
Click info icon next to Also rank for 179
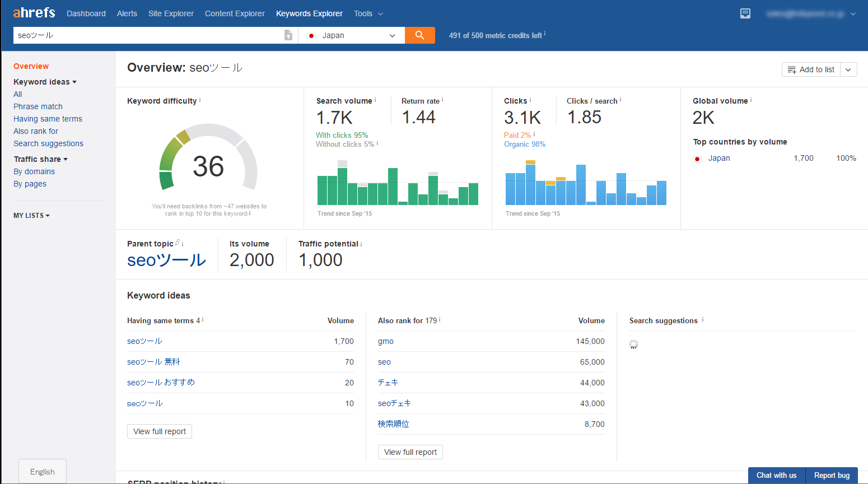point(440,320)
